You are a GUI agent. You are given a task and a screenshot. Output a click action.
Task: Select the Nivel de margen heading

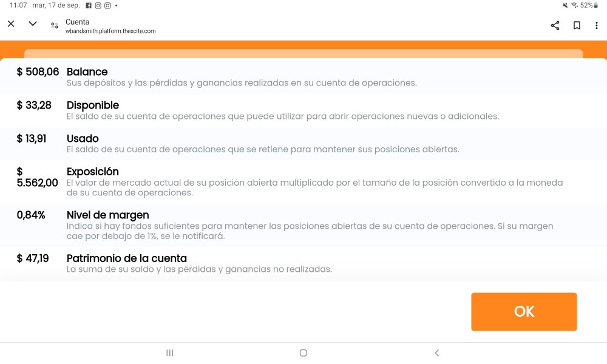point(107,215)
